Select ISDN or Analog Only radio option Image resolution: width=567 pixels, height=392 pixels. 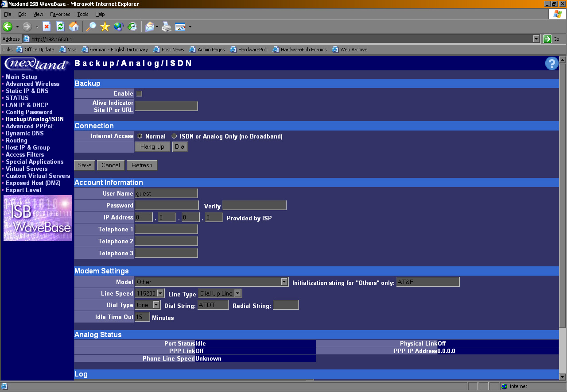pos(174,136)
